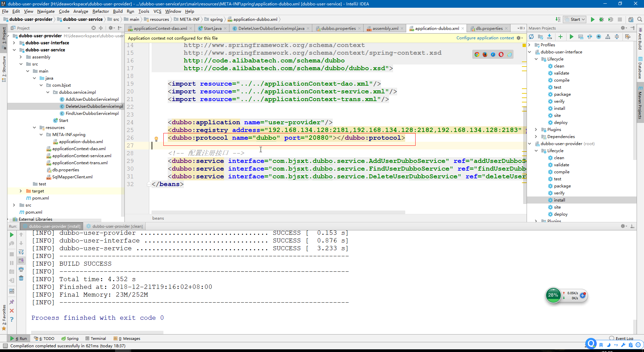Expand Dependencies node in Maven Projects
The height and width of the screenshot is (352, 644).
click(x=536, y=136)
